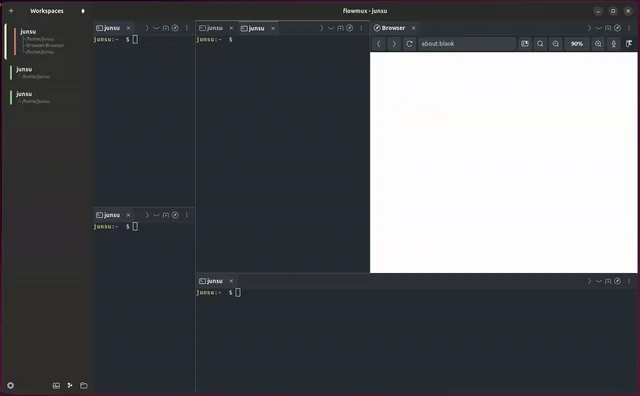Click right-chevron icon in two-tab middle pane header
The image size is (640, 396).
tap(321, 28)
